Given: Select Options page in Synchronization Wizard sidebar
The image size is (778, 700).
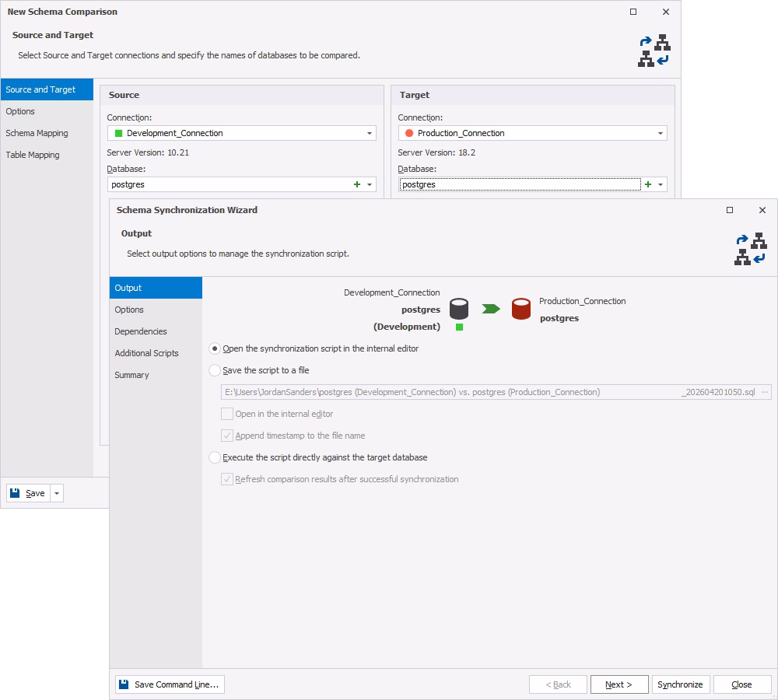Looking at the screenshot, I should [156, 310].
